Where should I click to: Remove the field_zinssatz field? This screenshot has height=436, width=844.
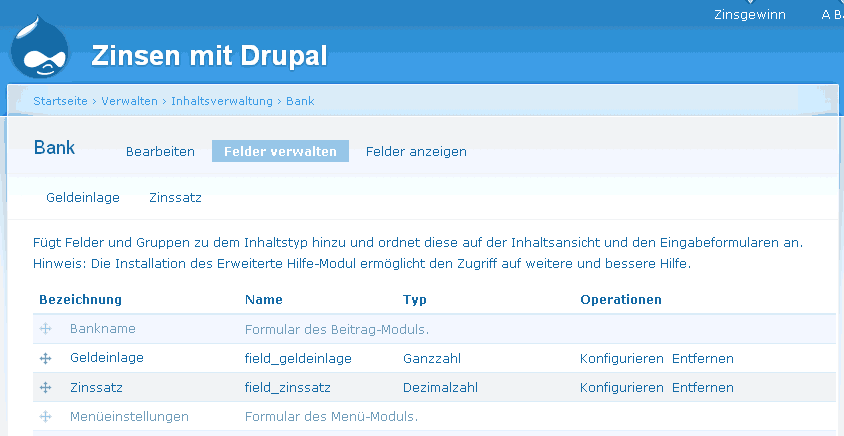[x=702, y=387]
